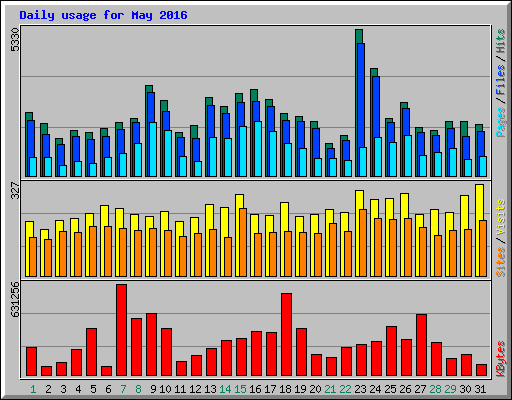Select green day 28 label on the x-axis
The width and height of the screenshot is (512, 400).
click(435, 389)
